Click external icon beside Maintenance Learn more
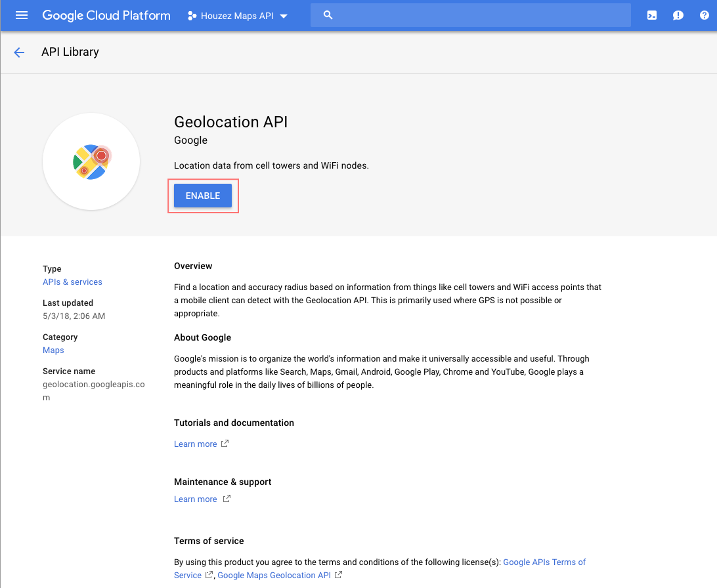 click(227, 499)
